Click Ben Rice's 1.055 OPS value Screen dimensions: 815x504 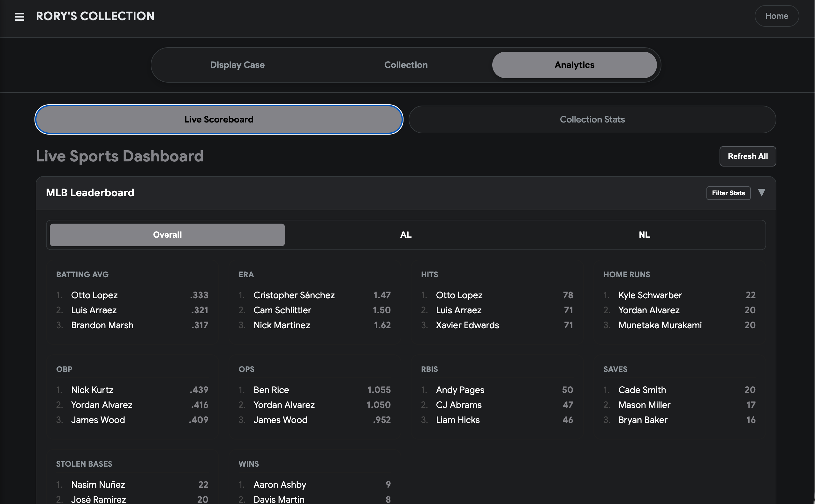point(379,390)
